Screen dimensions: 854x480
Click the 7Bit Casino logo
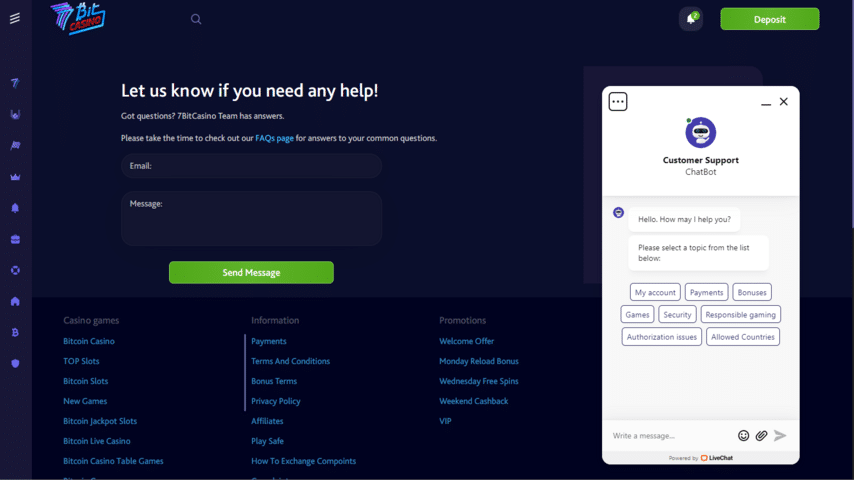click(78, 19)
